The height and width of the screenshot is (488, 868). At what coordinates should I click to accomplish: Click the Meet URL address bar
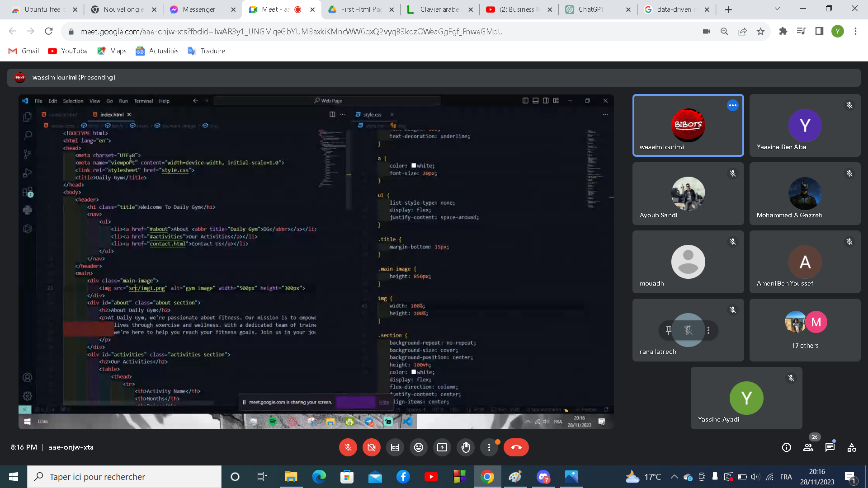click(291, 32)
